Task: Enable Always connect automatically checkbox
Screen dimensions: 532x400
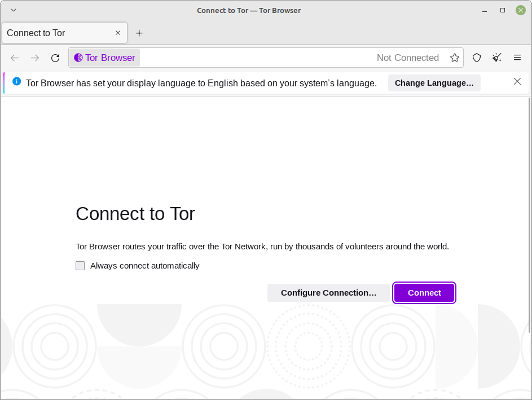Action: [80, 266]
